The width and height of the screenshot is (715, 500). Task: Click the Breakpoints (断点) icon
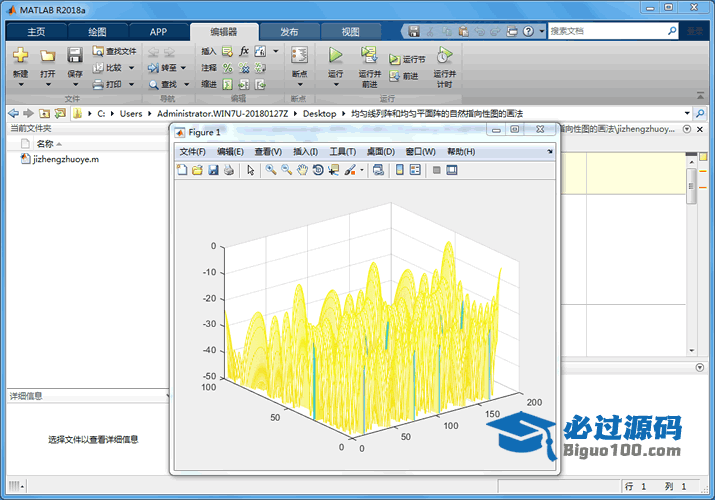tap(299, 56)
